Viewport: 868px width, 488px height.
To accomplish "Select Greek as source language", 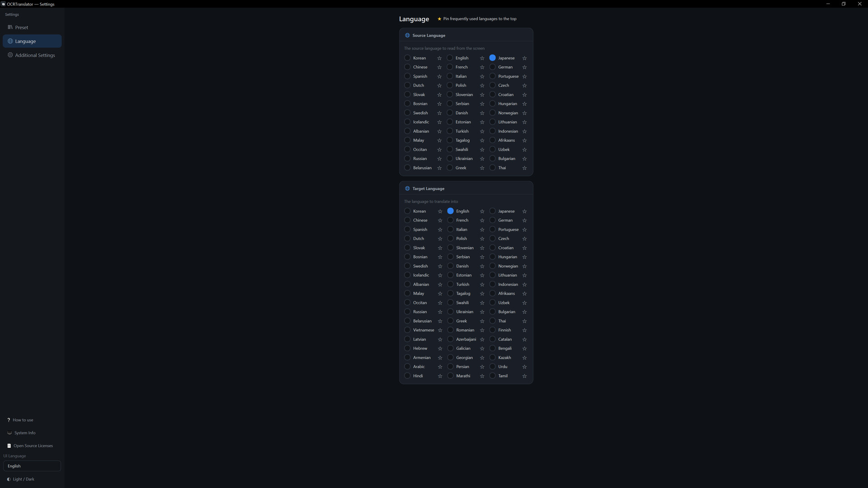I will tap(450, 168).
